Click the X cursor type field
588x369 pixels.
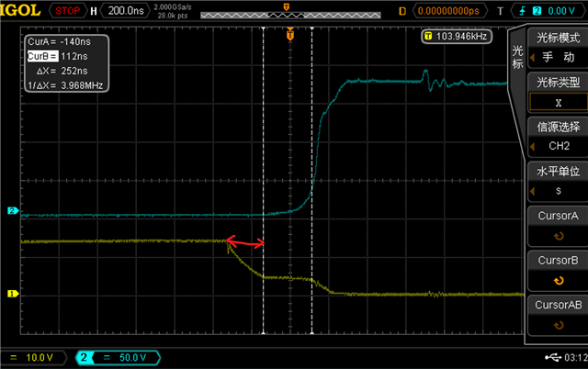[559, 102]
